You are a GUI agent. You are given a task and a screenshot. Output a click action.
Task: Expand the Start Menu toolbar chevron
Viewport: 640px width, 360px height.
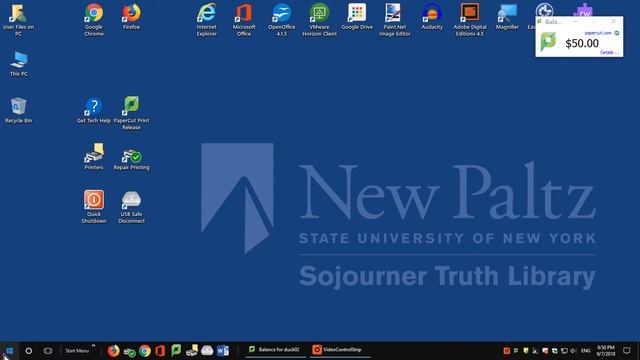pyautogui.click(x=93, y=346)
